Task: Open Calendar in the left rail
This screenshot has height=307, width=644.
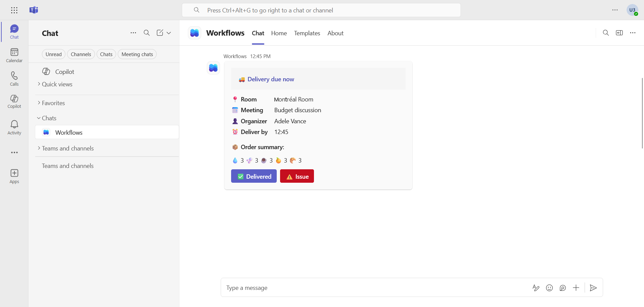Action: coord(14,55)
